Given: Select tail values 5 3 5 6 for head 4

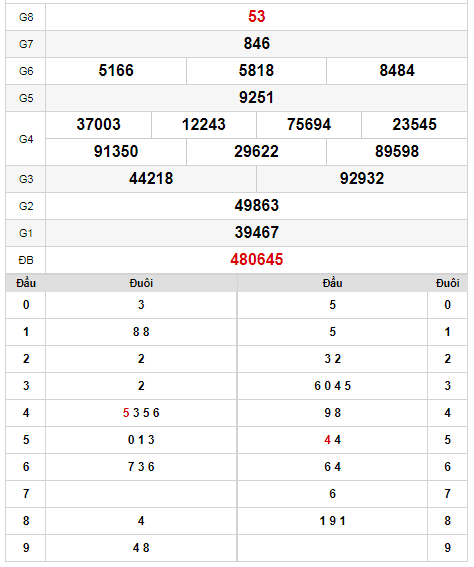Looking at the screenshot, I should coord(141,413).
